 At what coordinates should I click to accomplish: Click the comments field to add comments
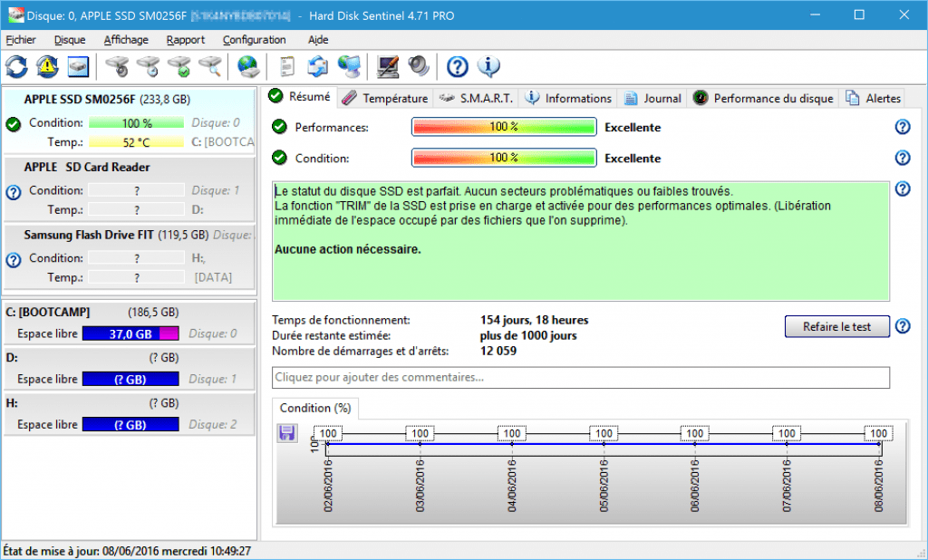pyautogui.click(x=581, y=377)
